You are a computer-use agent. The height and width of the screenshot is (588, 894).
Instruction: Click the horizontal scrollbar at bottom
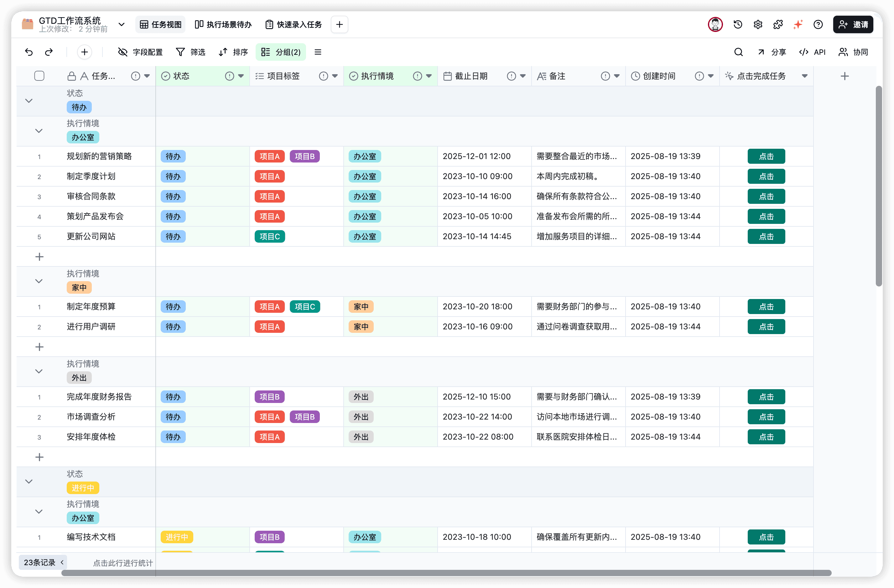446,573
